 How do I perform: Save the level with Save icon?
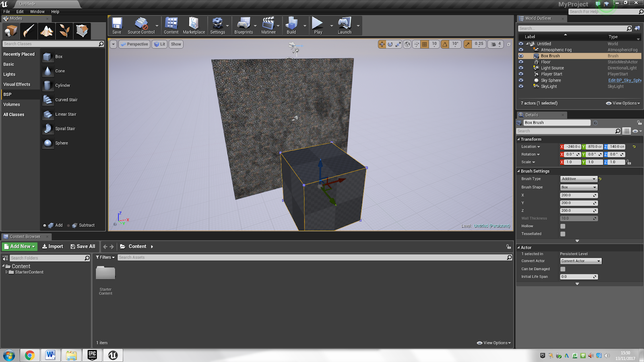[117, 26]
